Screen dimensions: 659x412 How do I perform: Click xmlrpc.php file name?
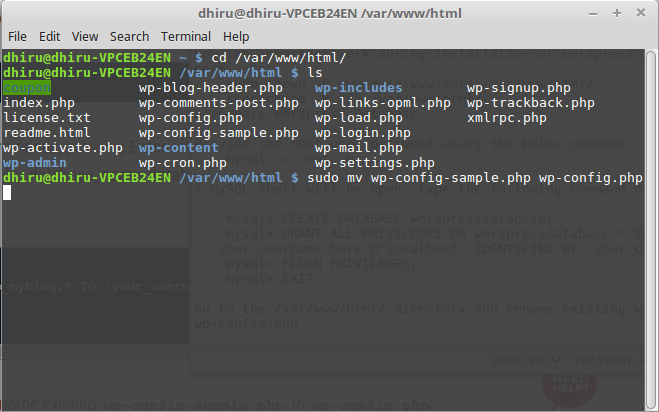pyautogui.click(x=506, y=118)
